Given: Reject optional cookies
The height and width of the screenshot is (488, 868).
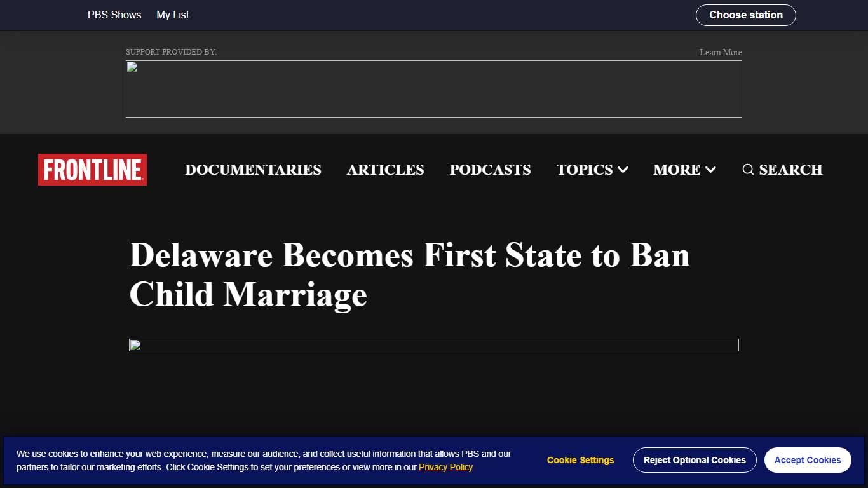Looking at the screenshot, I should pos(695,459).
